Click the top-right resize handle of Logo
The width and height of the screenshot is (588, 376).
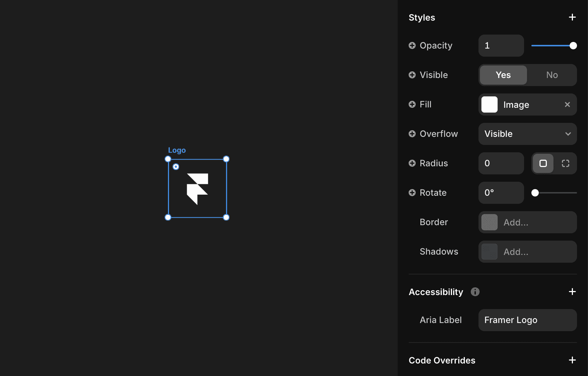coord(226,159)
